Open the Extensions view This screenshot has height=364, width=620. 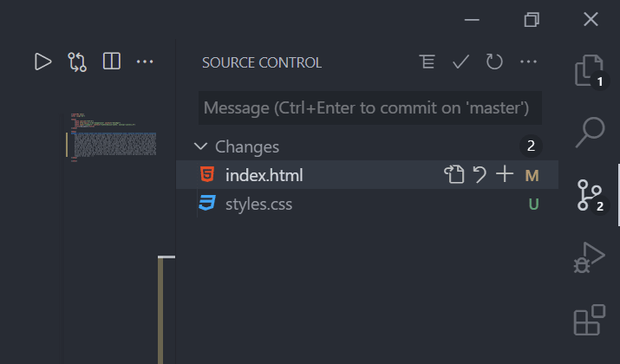[590, 320]
